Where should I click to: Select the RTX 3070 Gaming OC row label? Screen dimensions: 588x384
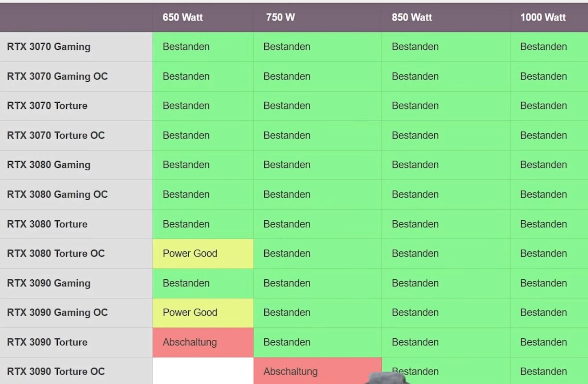(57, 76)
